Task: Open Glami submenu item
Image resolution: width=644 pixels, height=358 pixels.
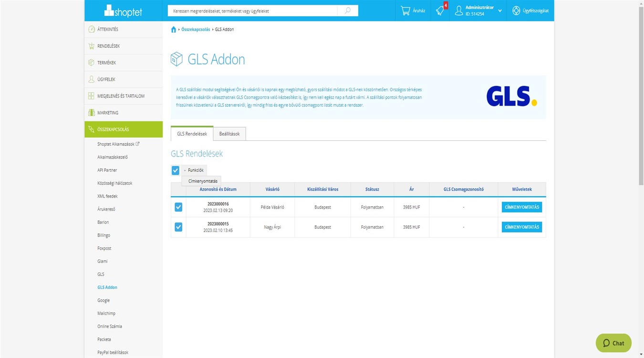Action: tap(103, 261)
